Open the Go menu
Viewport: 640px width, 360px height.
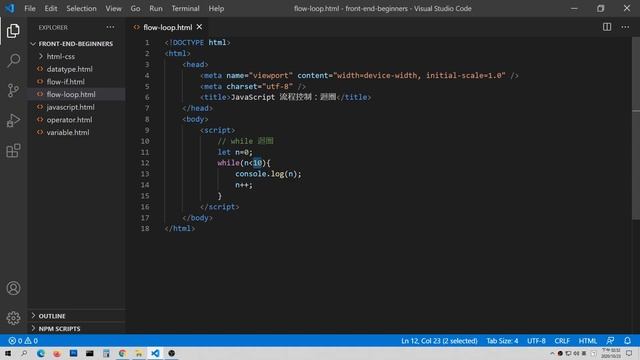[135, 8]
